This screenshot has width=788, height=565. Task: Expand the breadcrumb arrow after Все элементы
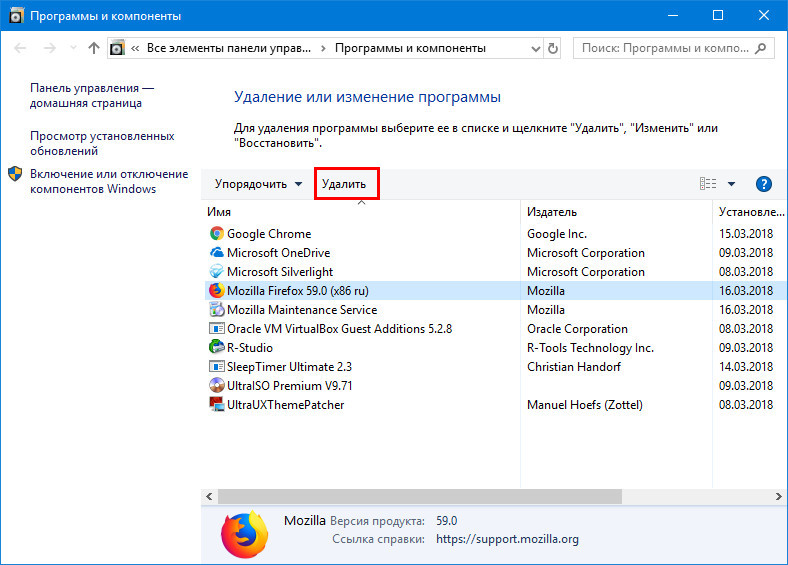(x=323, y=48)
